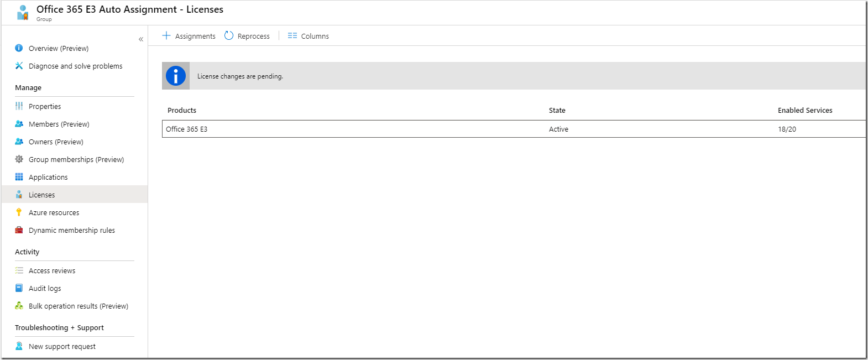Click the plus icon for Assignments

point(166,35)
